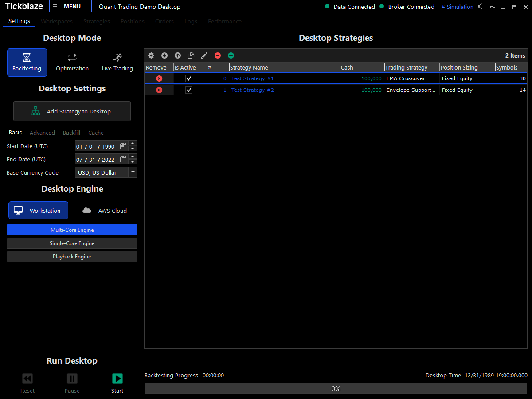Open the Advanced settings tab
This screenshot has height=399, width=532.
(x=42, y=133)
